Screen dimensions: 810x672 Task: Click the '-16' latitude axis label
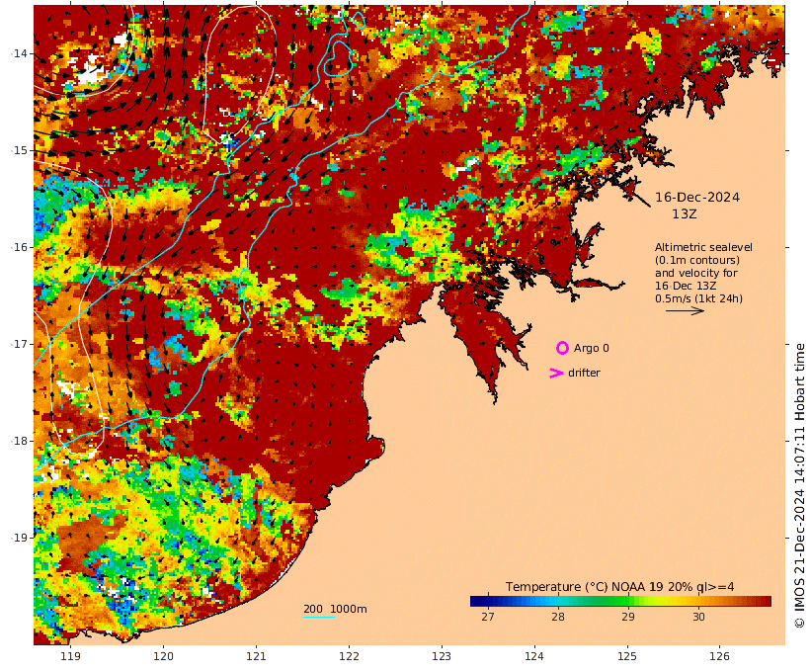tap(20, 247)
